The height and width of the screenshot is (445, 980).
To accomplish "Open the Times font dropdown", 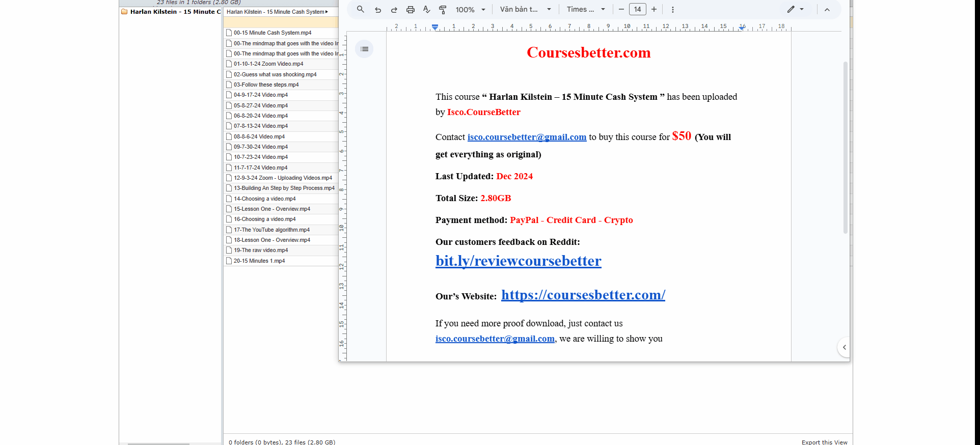I will [x=586, y=9].
